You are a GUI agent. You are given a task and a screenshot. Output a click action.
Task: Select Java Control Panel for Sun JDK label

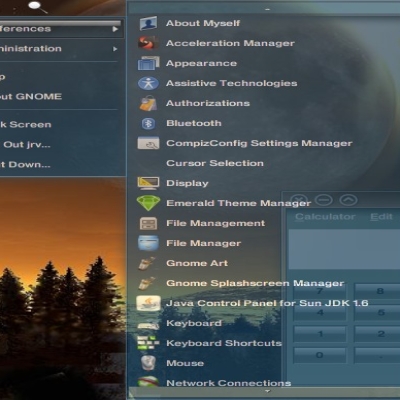click(267, 303)
